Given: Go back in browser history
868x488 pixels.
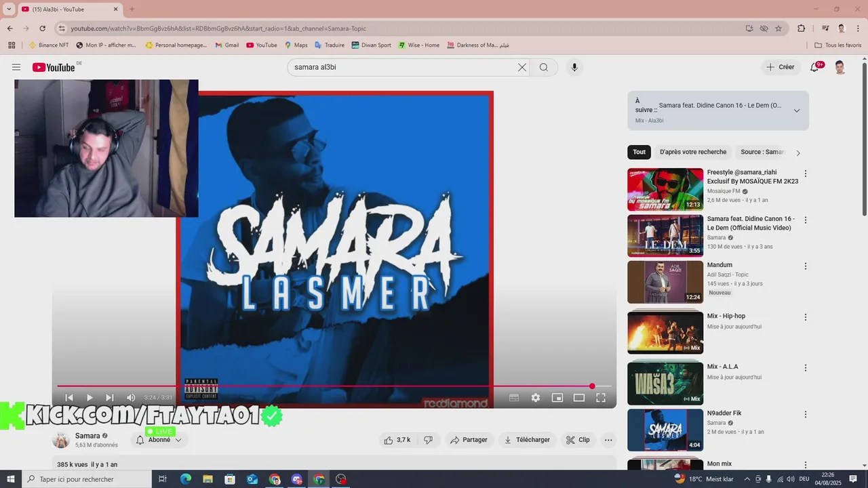Looking at the screenshot, I should [9, 28].
